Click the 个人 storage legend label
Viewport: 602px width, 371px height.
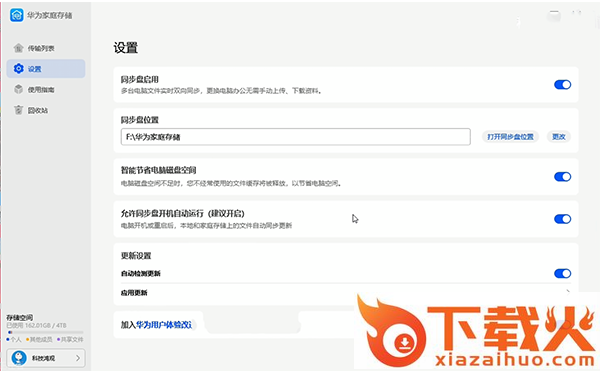tap(16, 340)
